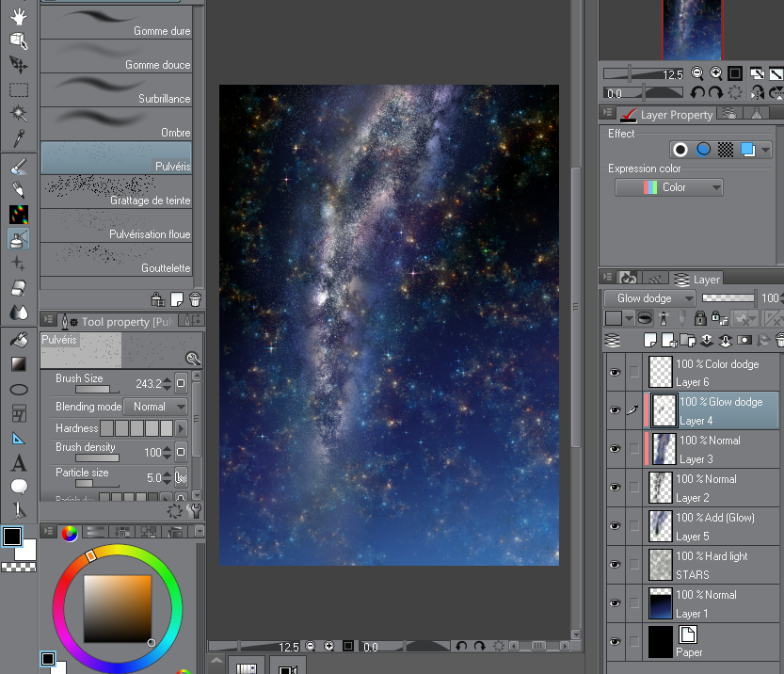
Task: Toggle the lock box beside Layer 6
Action: tap(634, 372)
